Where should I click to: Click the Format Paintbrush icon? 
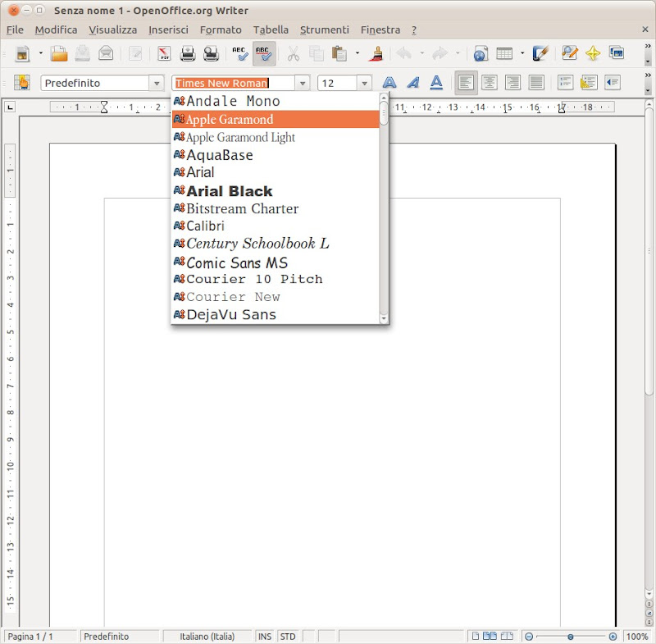pos(377,54)
